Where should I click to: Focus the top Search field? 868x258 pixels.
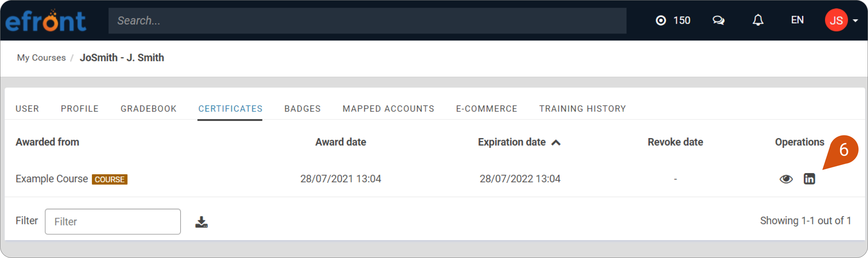click(367, 21)
